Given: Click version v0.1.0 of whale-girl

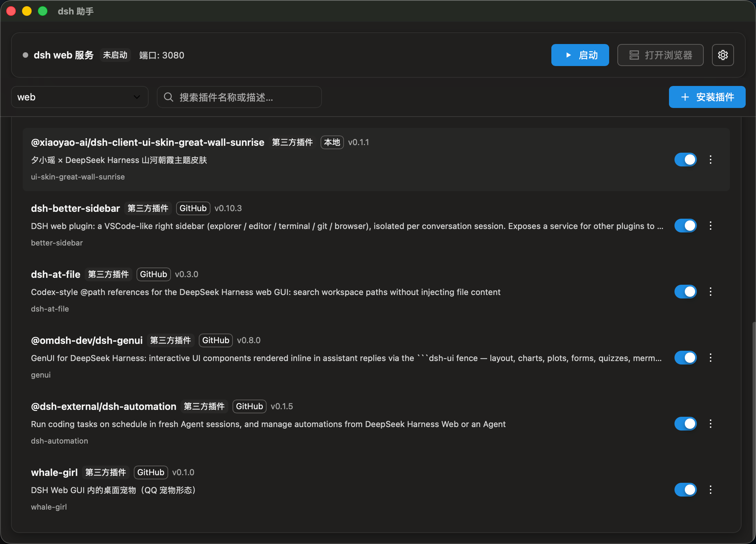Looking at the screenshot, I should (x=183, y=472).
